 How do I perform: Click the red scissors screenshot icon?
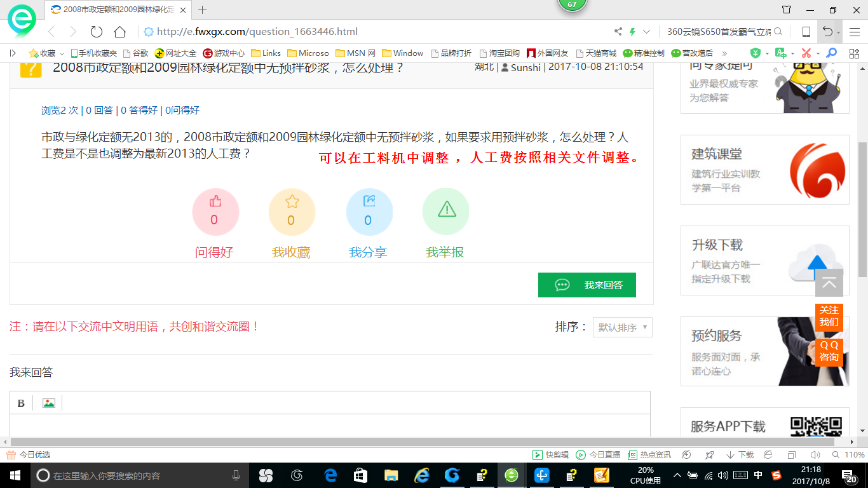click(806, 53)
